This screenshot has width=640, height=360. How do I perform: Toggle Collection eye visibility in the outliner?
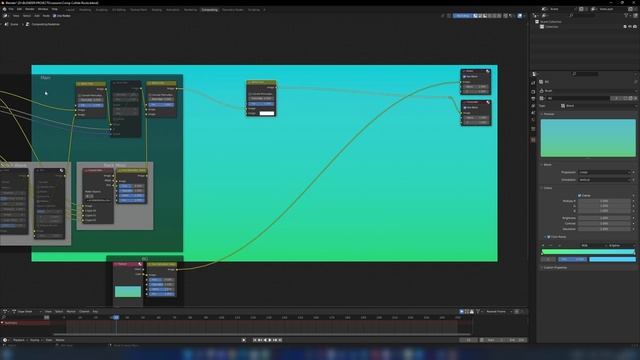tap(630, 27)
